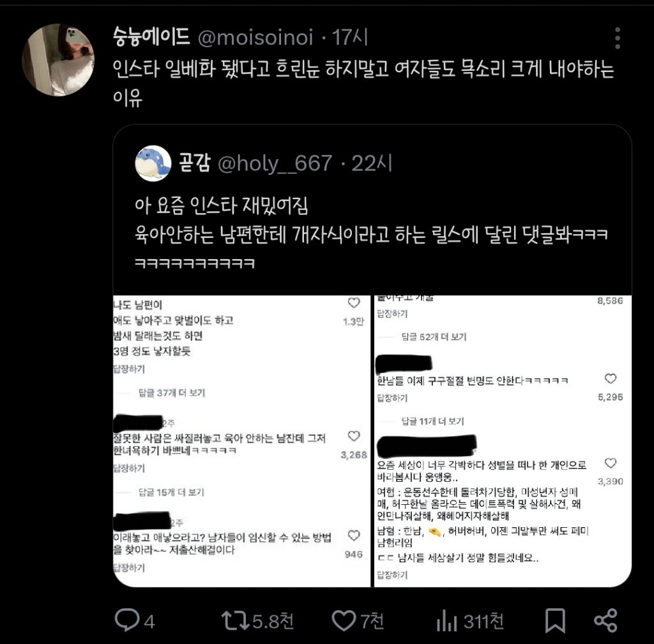654x644 pixels.
Task: Expand 답글 37개 더 보기 replies
Action: tap(172, 393)
